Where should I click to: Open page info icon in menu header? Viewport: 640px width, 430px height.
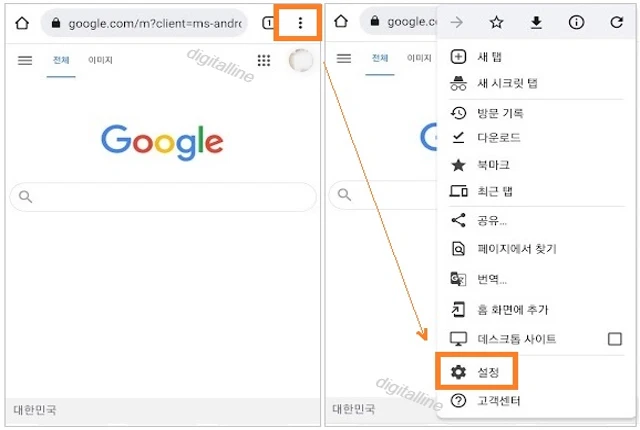point(576,22)
